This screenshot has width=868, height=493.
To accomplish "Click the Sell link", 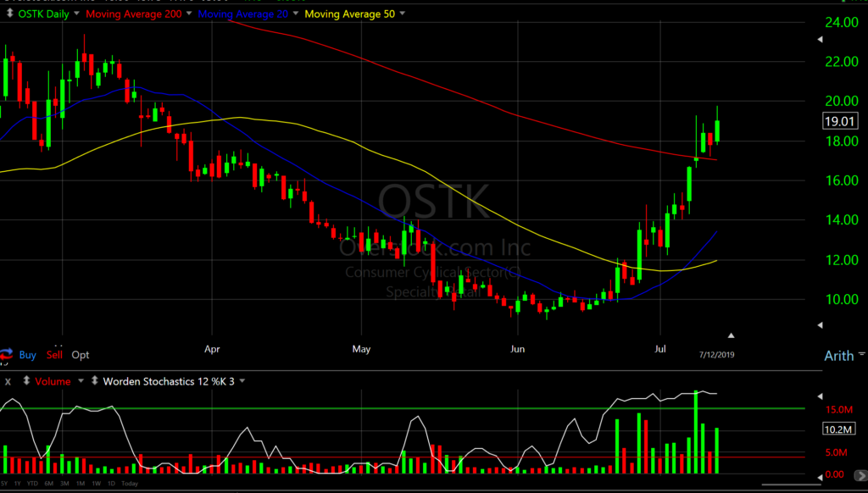I will pyautogui.click(x=54, y=355).
